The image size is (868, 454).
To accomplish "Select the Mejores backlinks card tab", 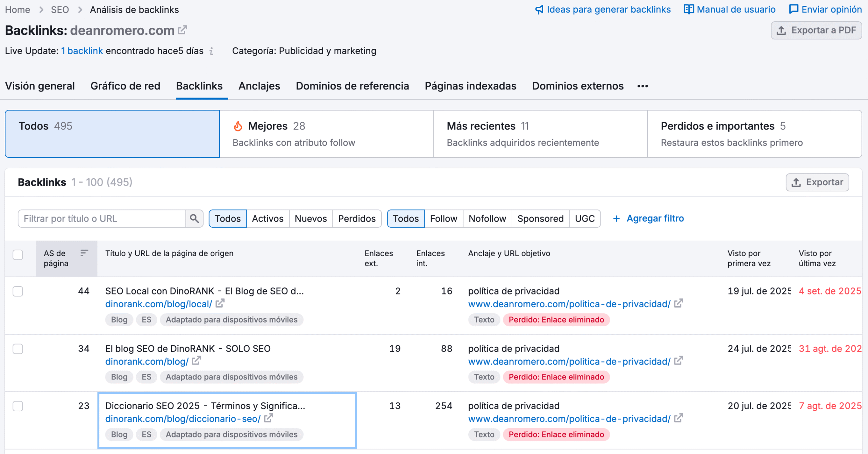I will point(326,134).
